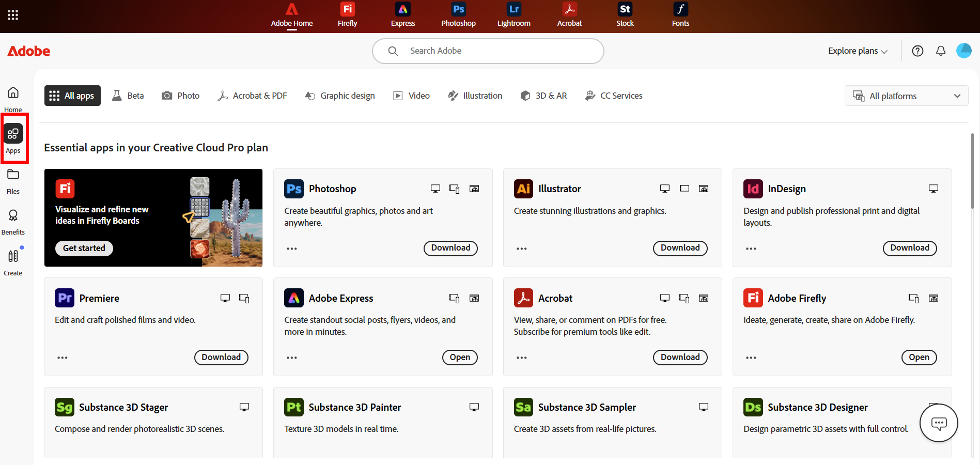Open the profile avatar menu
Image resolution: width=980 pixels, height=465 pixels.
(964, 51)
